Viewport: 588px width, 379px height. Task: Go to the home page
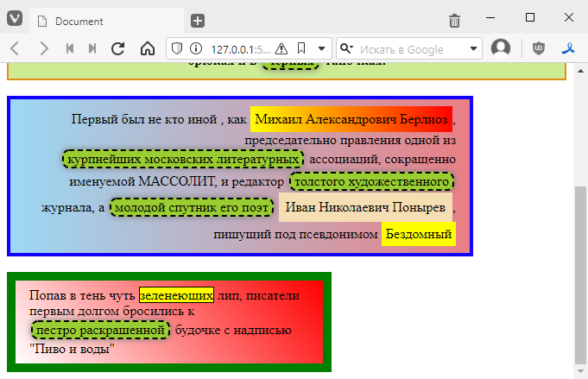point(147,48)
